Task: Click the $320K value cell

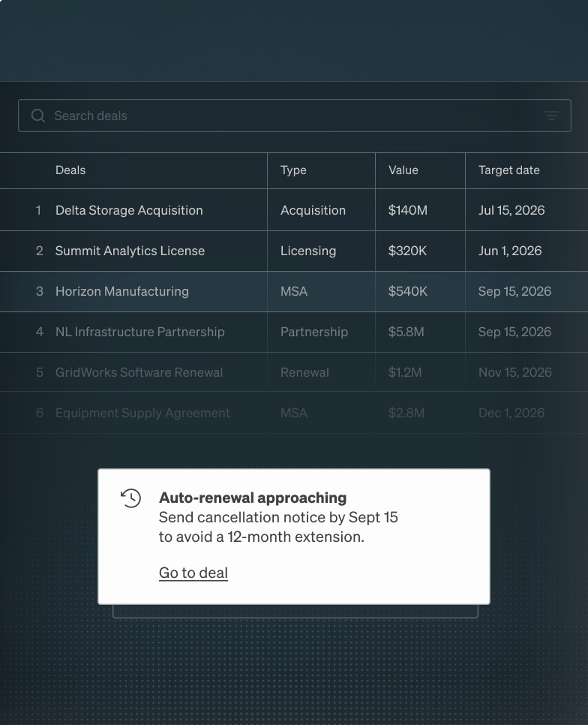Action: (407, 251)
